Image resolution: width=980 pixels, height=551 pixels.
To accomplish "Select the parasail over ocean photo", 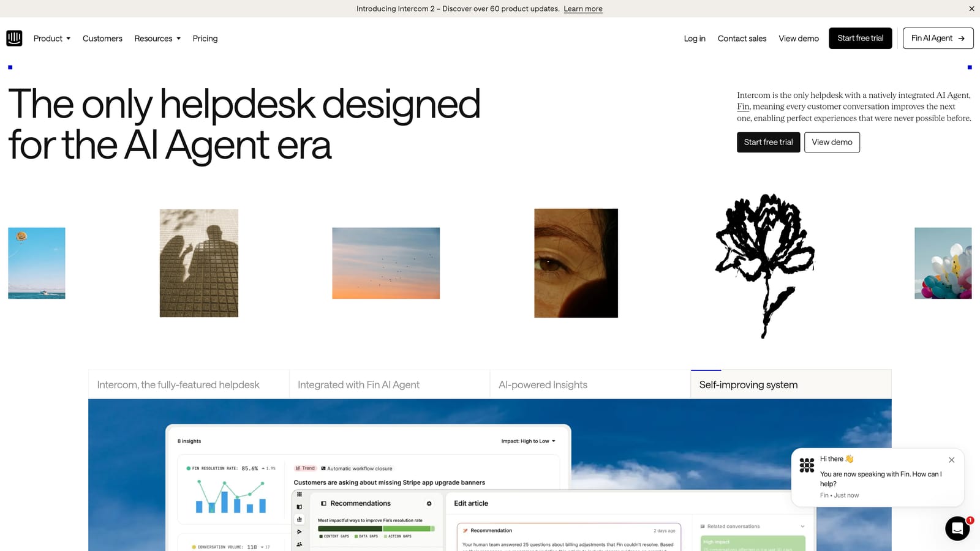I will tap(37, 263).
